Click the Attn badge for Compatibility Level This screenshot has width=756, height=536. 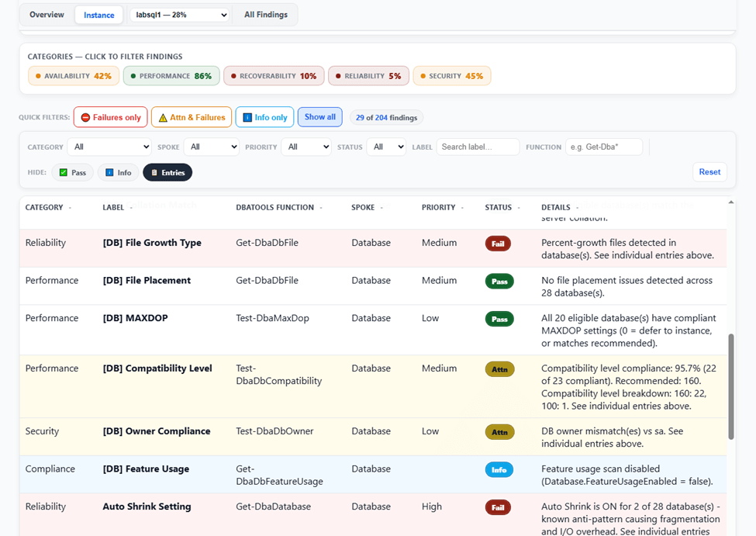499,369
